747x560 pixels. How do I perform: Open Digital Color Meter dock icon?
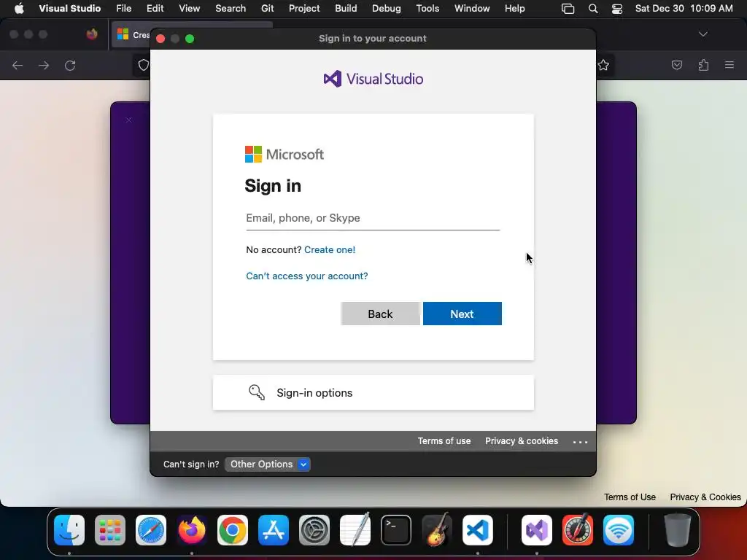(x=578, y=530)
